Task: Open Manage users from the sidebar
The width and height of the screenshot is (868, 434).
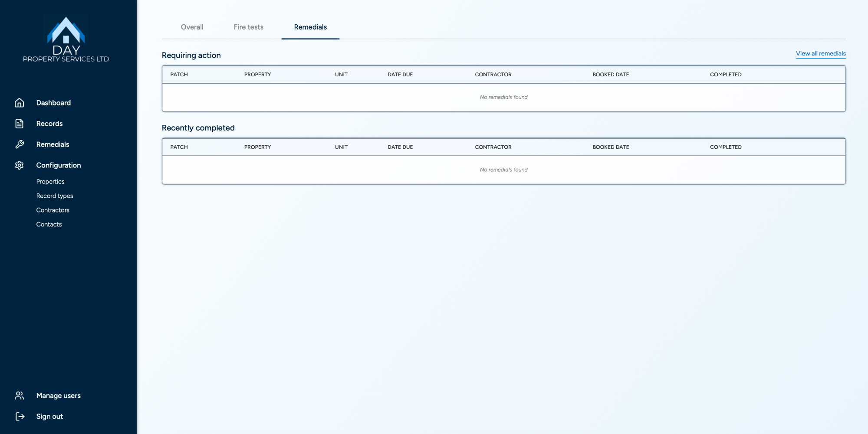Action: point(59,395)
